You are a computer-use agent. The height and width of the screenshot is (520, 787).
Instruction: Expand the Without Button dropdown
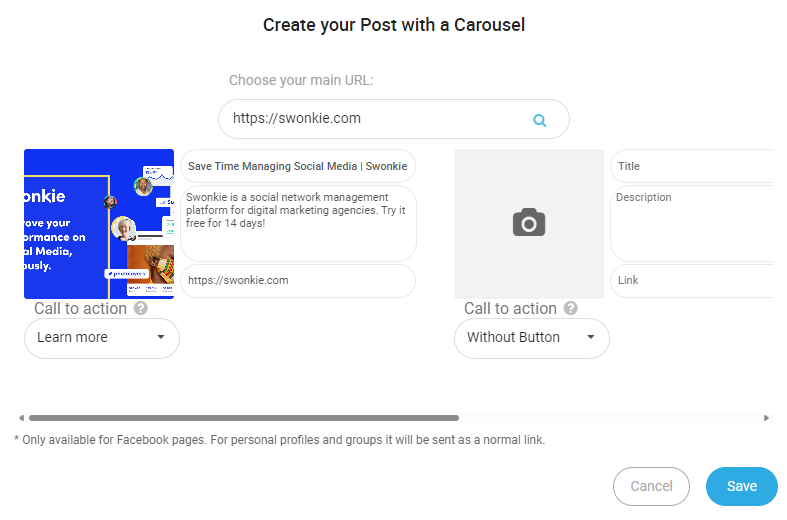pos(532,338)
